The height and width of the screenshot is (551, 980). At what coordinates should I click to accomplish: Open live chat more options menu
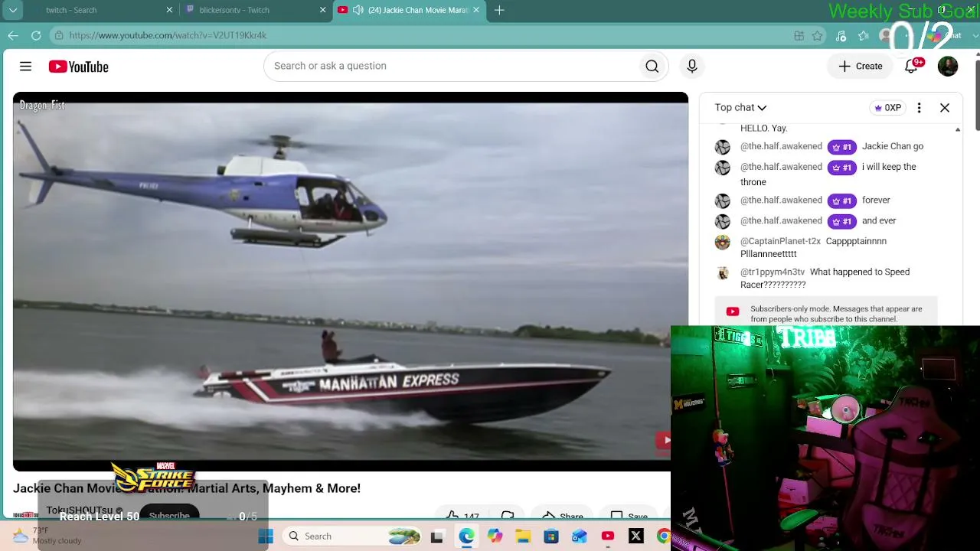(919, 108)
